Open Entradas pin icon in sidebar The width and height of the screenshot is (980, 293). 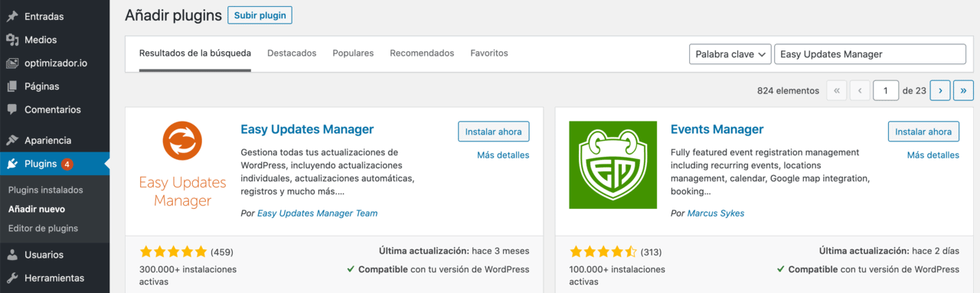pos(12,16)
